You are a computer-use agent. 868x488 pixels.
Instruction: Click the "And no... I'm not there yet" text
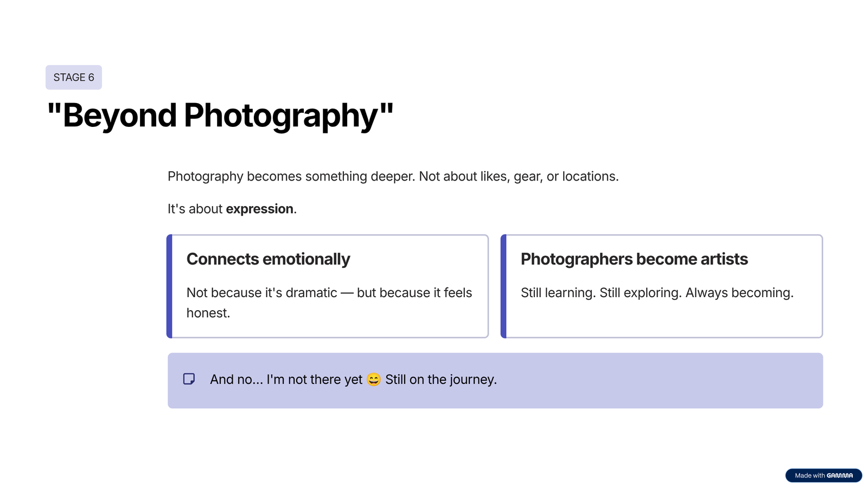click(x=286, y=380)
